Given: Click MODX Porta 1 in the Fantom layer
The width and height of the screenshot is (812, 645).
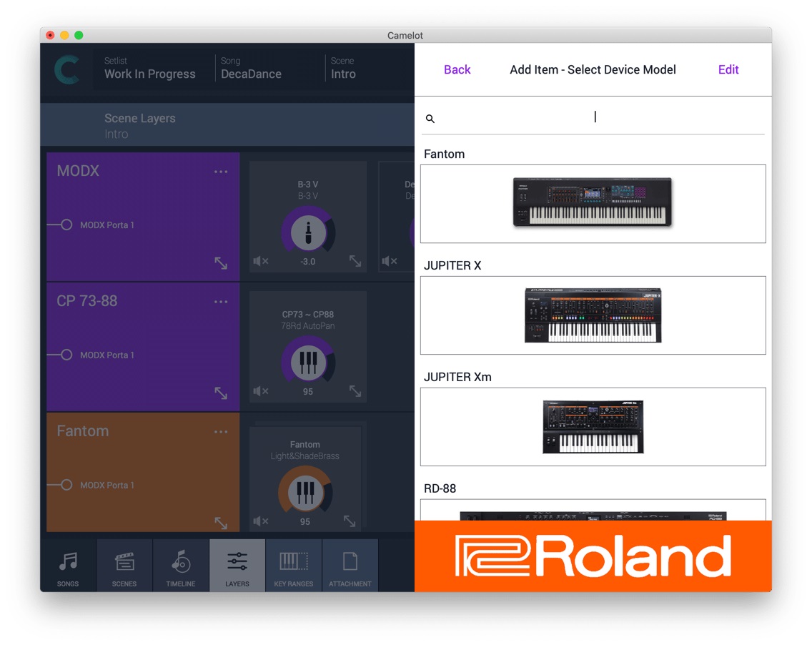Looking at the screenshot, I should pyautogui.click(x=107, y=485).
